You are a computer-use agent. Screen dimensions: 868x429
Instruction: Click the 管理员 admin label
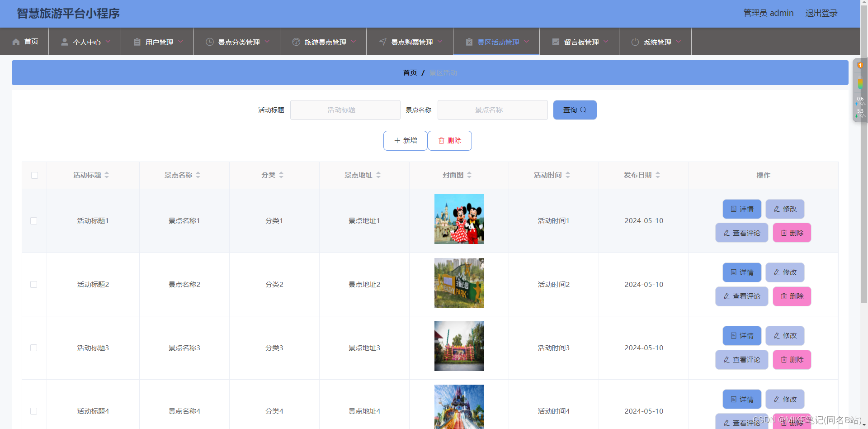tap(769, 13)
